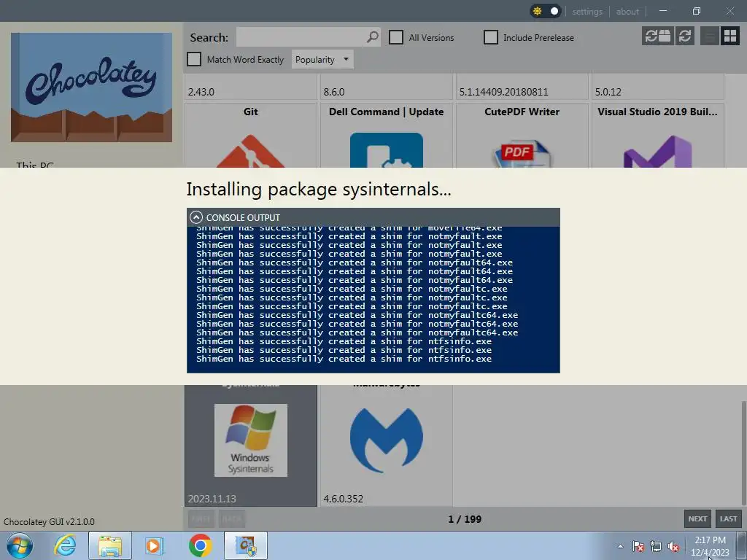Open Windows Explorer from taskbar
The image size is (747, 560).
(110, 545)
